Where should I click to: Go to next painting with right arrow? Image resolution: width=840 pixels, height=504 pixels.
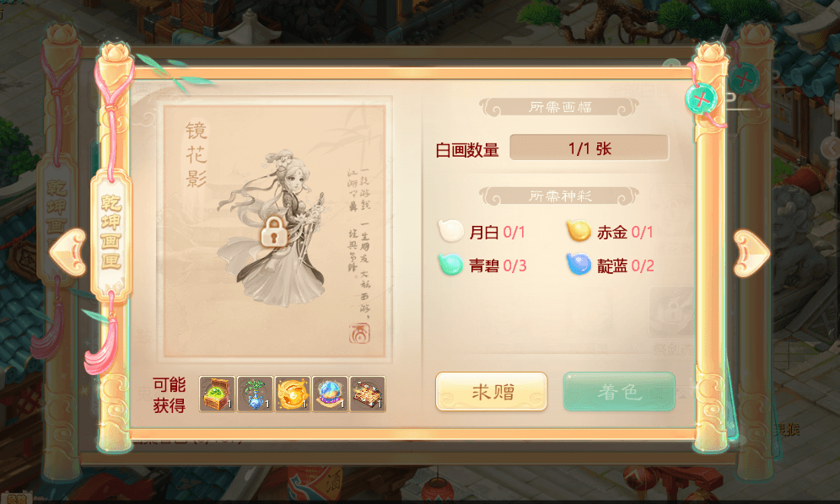click(751, 254)
